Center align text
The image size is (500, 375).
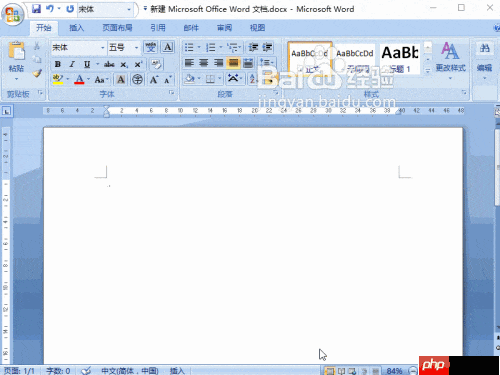tap(204, 63)
